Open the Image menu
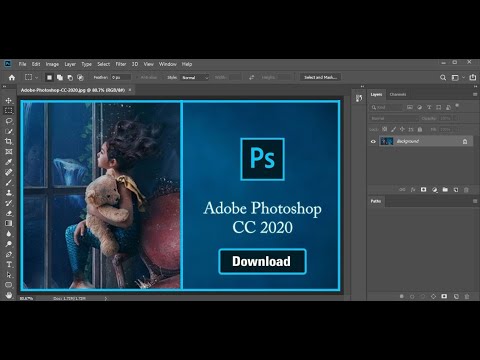This screenshot has width=480, height=360. [x=52, y=64]
